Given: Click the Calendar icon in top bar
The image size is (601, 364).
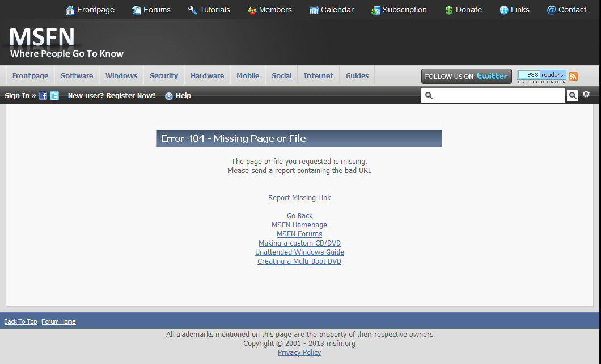Looking at the screenshot, I should (x=314, y=10).
